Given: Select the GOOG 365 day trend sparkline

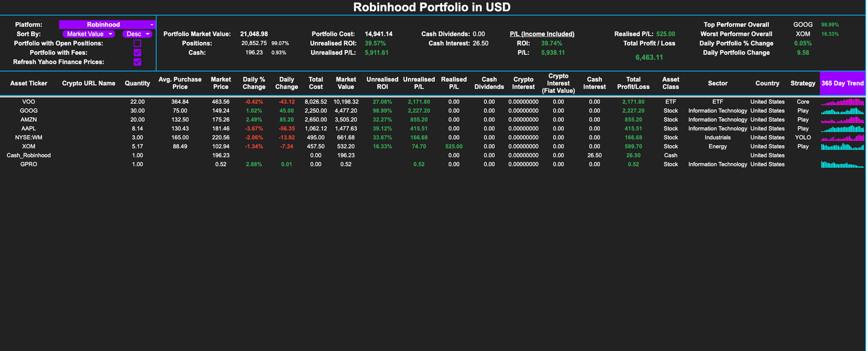Looking at the screenshot, I should pos(843,111).
